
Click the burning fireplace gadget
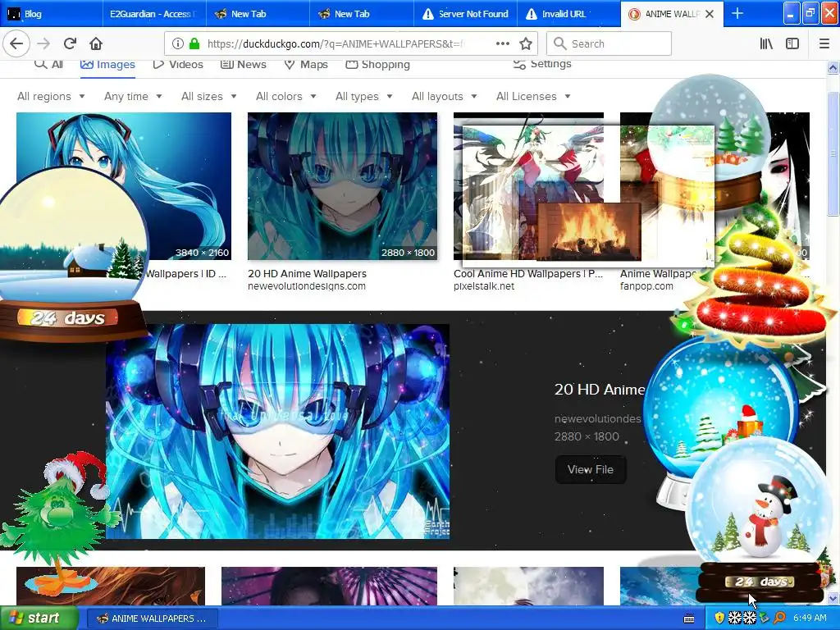pyautogui.click(x=588, y=231)
